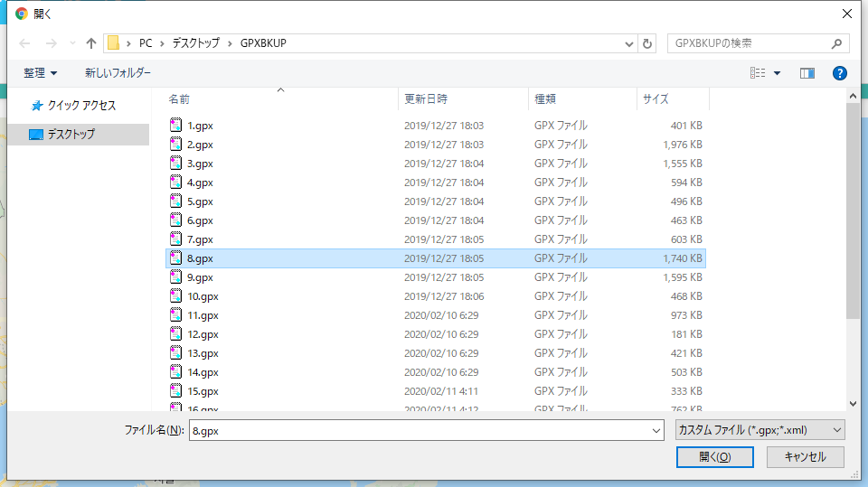868x487 pixels.
Task: Expand the file type filter combo box
Action: coord(759,431)
